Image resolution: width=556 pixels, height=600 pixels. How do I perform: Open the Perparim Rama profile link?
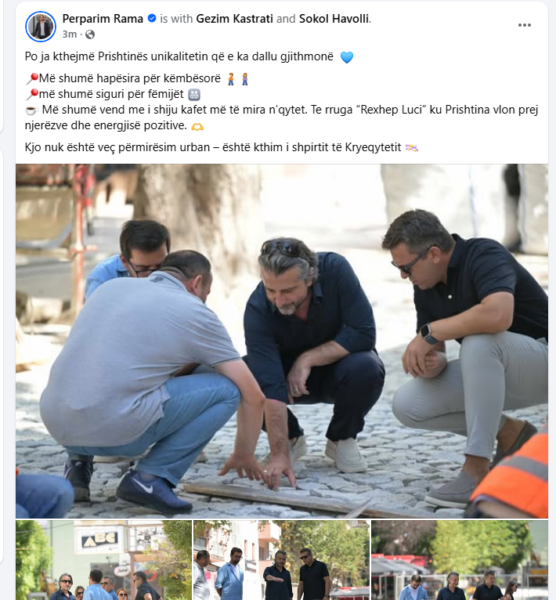(x=103, y=18)
